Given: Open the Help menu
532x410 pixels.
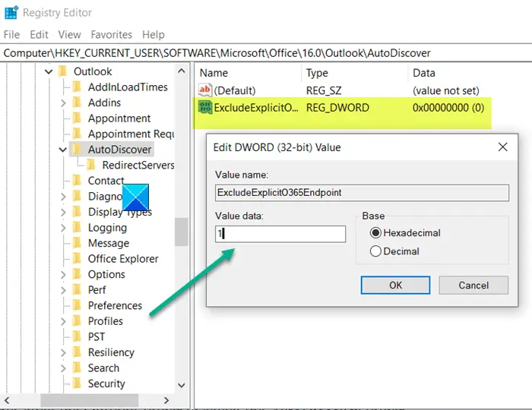Looking at the screenshot, I should 154,35.
